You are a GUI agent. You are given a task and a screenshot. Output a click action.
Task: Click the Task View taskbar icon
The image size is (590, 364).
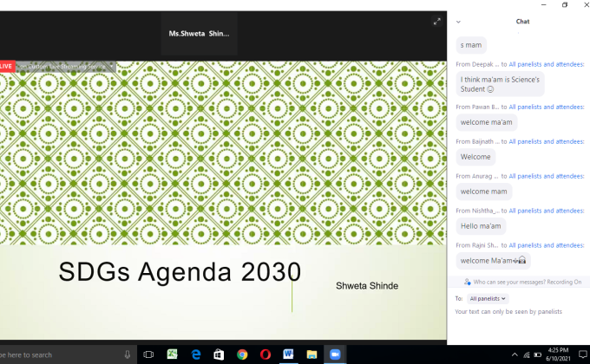click(x=148, y=354)
